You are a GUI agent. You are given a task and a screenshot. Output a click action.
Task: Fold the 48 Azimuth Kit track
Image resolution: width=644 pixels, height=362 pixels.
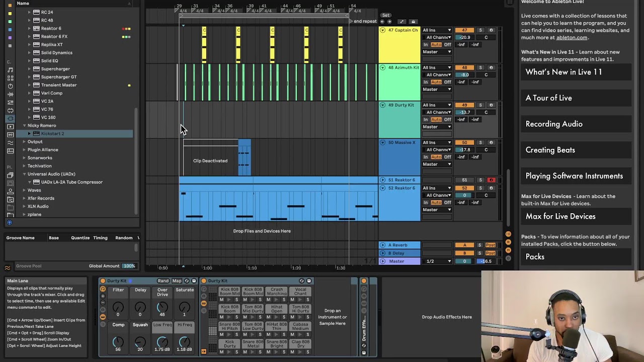383,67
